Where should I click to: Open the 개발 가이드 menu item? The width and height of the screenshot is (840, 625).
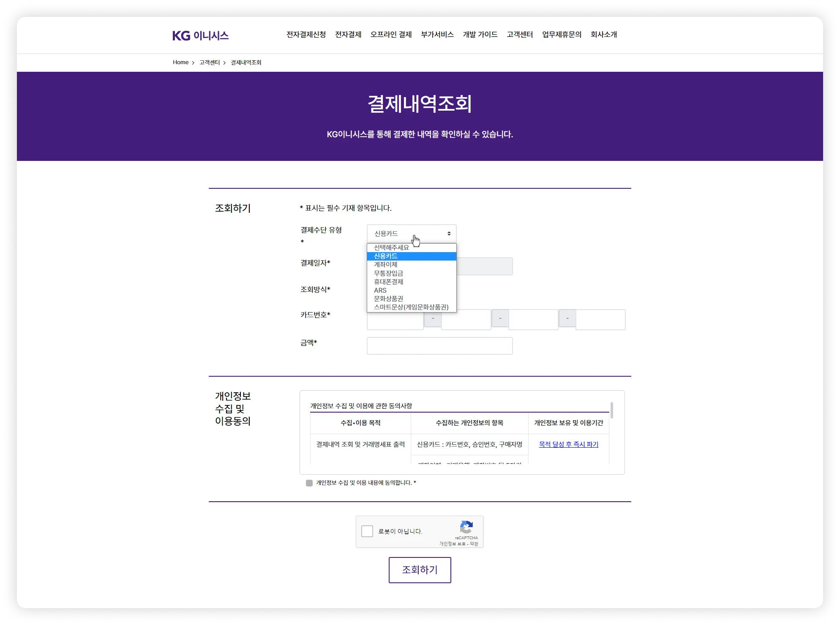480,35
